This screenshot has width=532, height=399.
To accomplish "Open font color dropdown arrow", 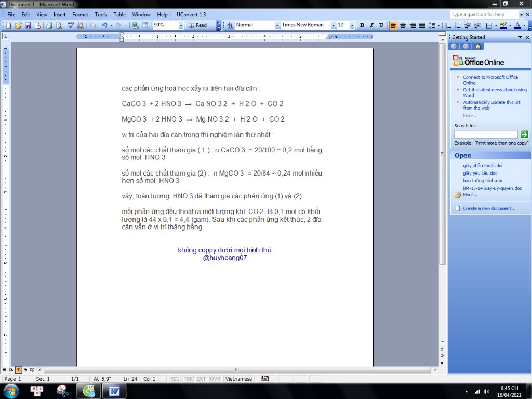I will point(524,25).
